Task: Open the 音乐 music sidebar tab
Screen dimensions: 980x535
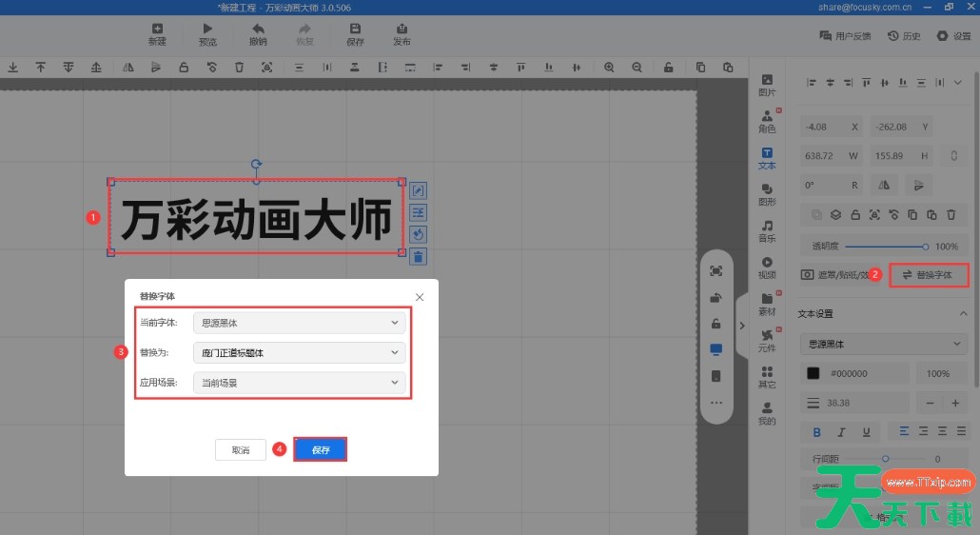Action: pos(767,231)
